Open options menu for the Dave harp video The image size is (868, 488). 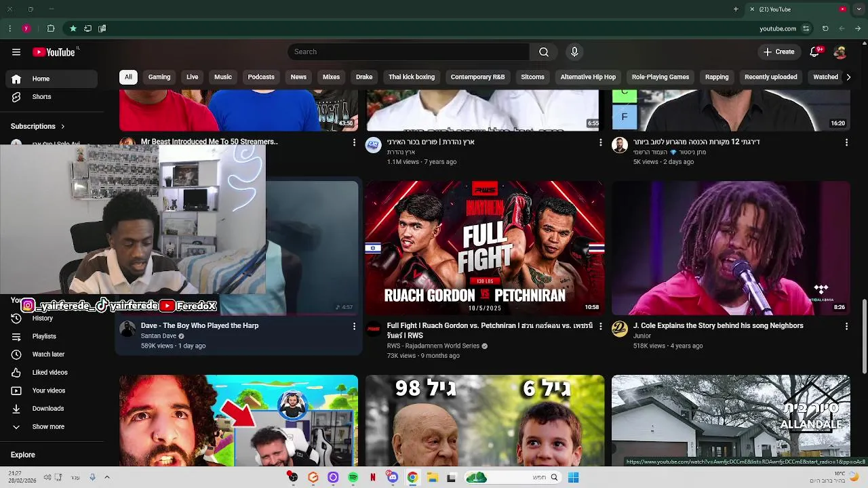coord(354,326)
